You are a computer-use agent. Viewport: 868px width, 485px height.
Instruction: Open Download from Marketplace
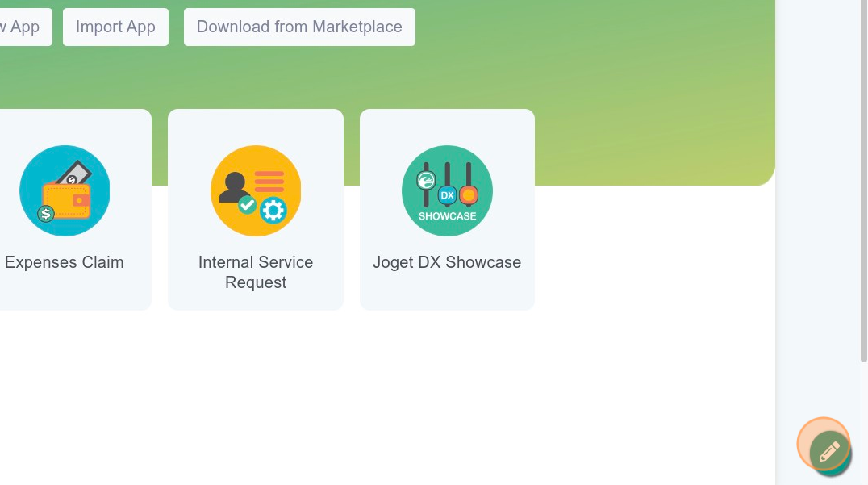click(299, 27)
